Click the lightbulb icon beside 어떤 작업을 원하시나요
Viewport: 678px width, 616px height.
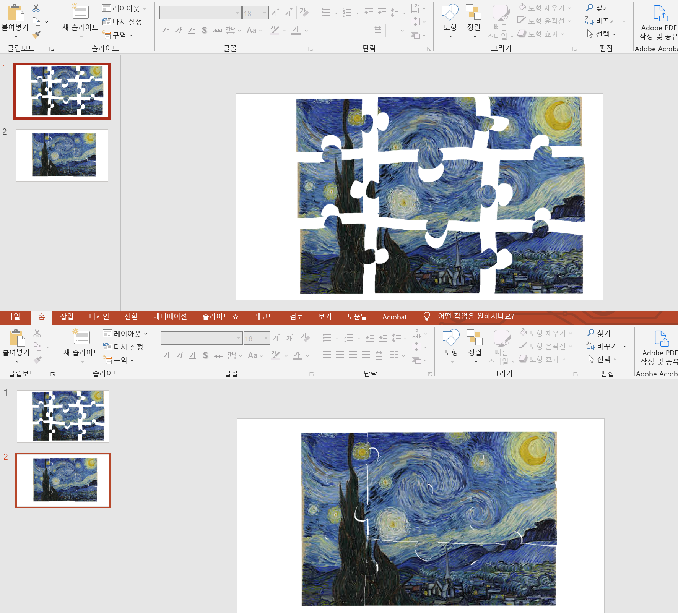click(427, 316)
